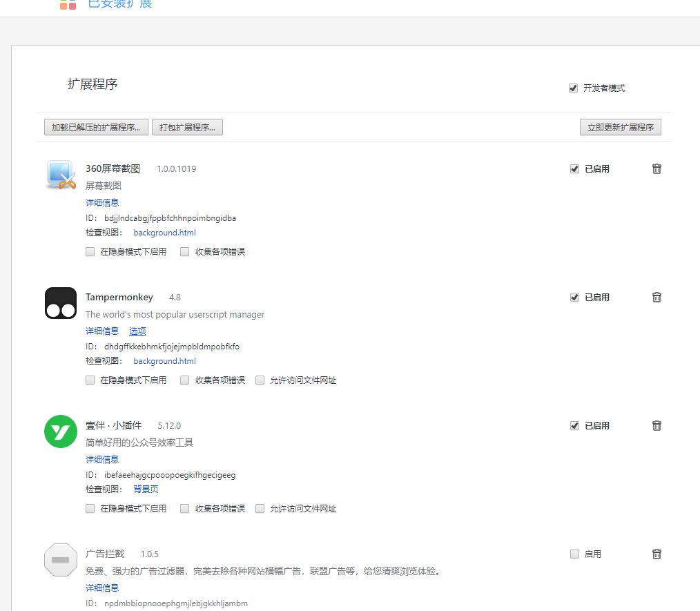Disable 360屏幕截图 via 已启用 checkbox
The height and width of the screenshot is (611, 700).
[x=574, y=168]
